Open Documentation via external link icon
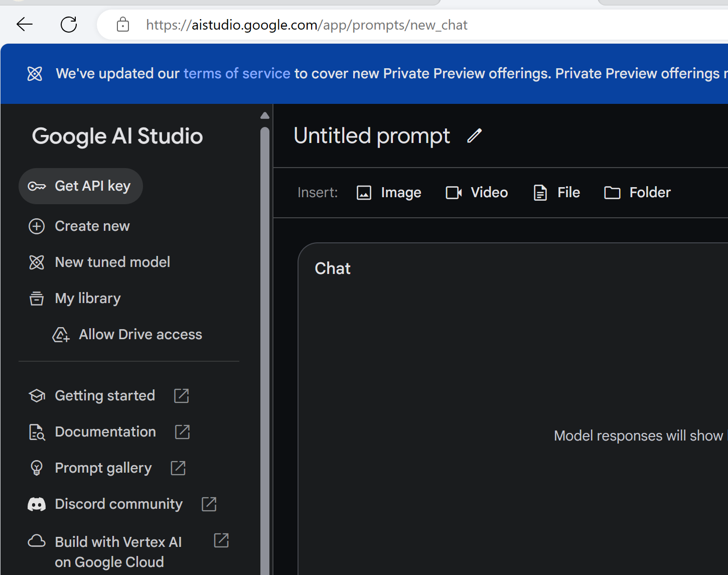Image resolution: width=728 pixels, height=575 pixels. (x=182, y=432)
